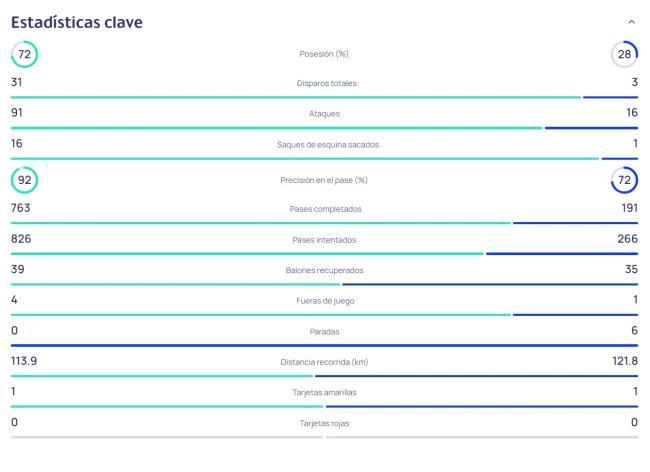The width and height of the screenshot is (650, 472).
Task: Click the 72 possession circle indicator
Action: (24, 53)
